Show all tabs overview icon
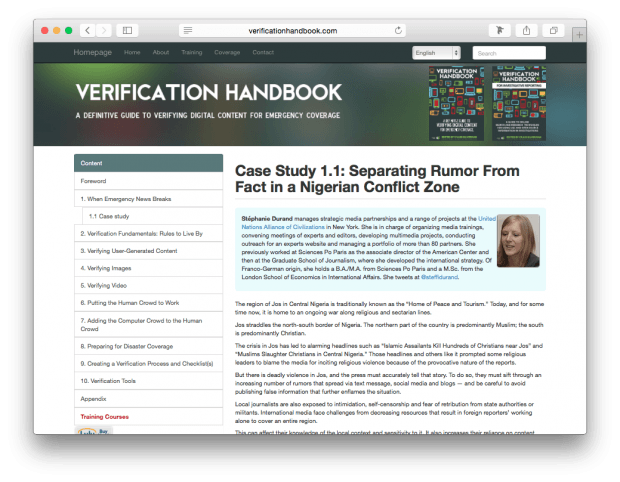Screen dimensions: 620x482 [553, 31]
